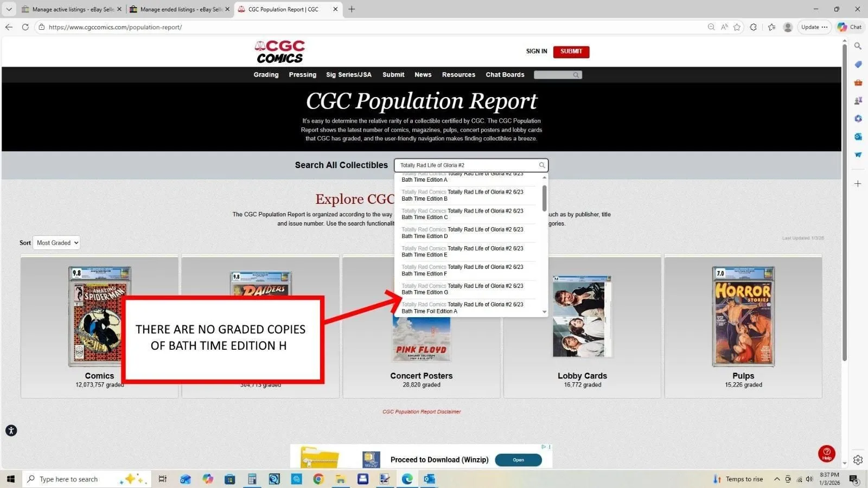Click the CGC Comics logo
Image resolution: width=868 pixels, height=488 pixels.
pyautogui.click(x=280, y=52)
